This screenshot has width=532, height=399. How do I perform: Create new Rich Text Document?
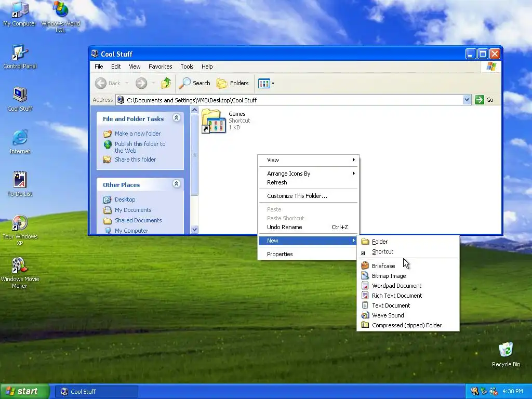click(408, 296)
